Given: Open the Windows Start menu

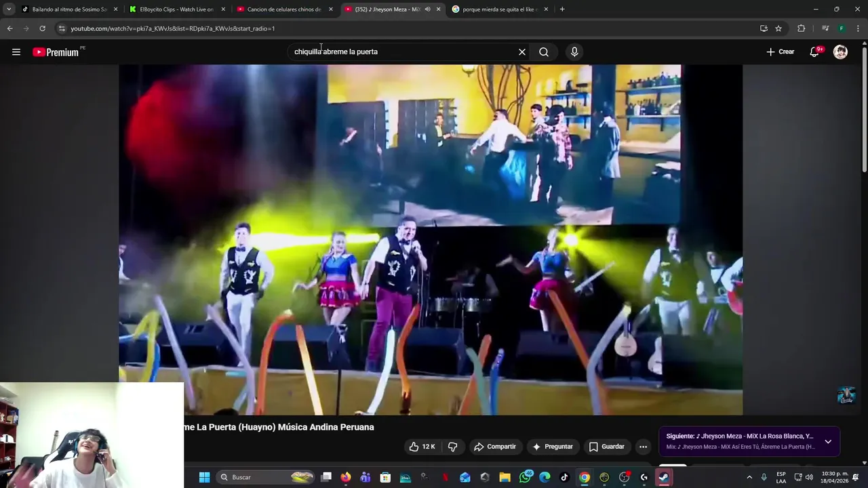Looking at the screenshot, I should pyautogui.click(x=204, y=477).
